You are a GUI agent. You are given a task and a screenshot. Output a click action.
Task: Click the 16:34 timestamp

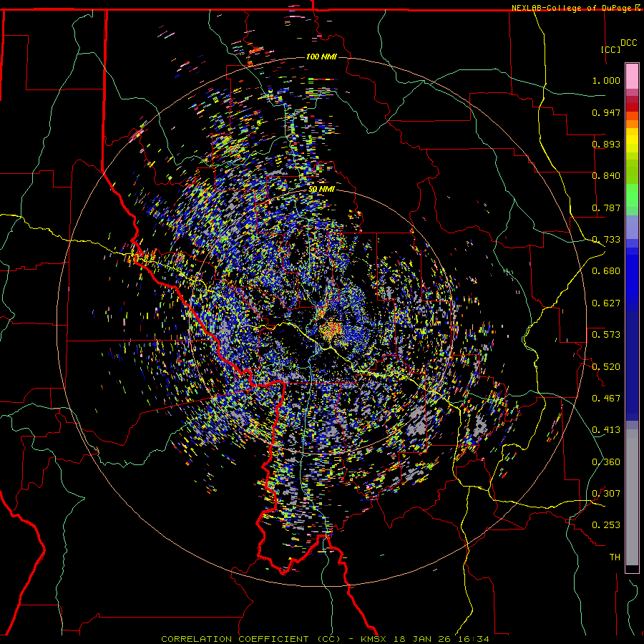(472, 639)
